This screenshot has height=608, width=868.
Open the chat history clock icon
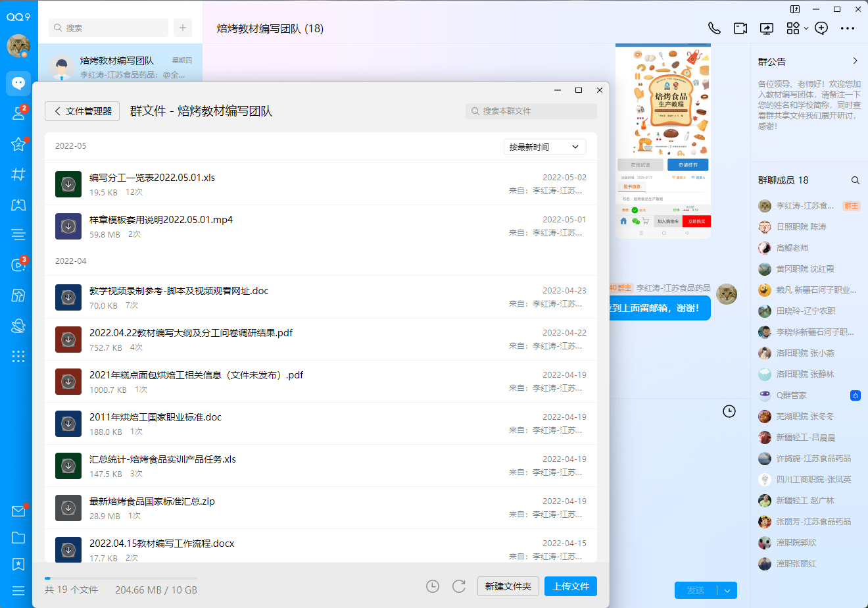[x=729, y=411]
